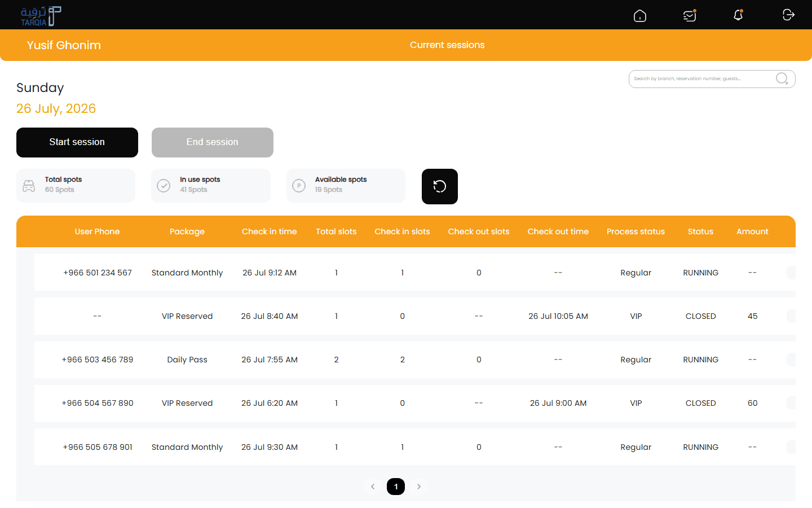
Task: Go to previous page arrow
Action: coord(373,487)
